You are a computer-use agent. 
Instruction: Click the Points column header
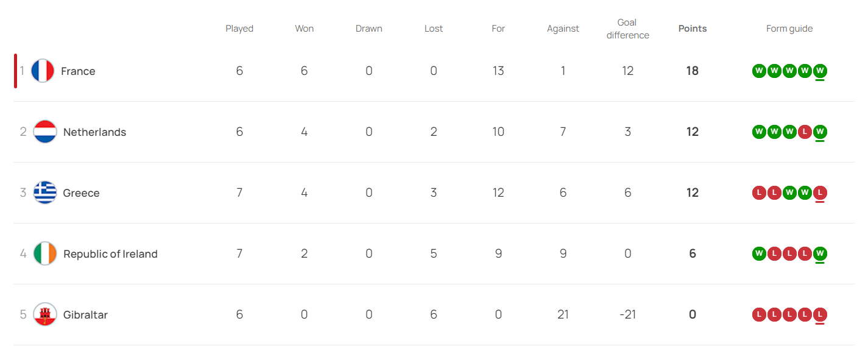tap(692, 29)
